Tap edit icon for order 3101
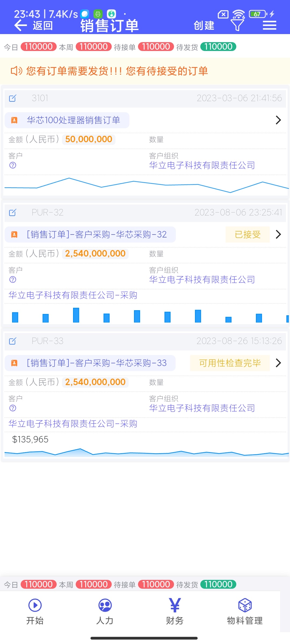Viewport: 290px width, 644px height. click(13, 98)
